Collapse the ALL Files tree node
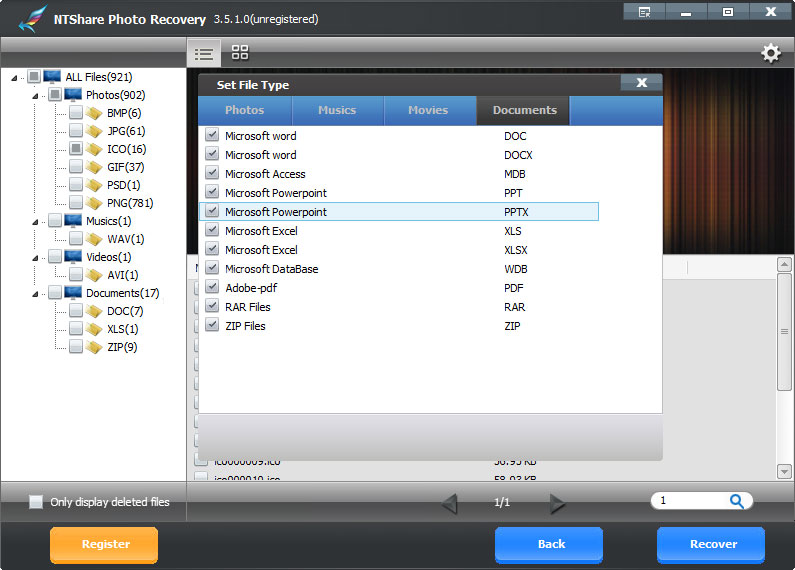This screenshot has height=570, width=795. (14, 78)
